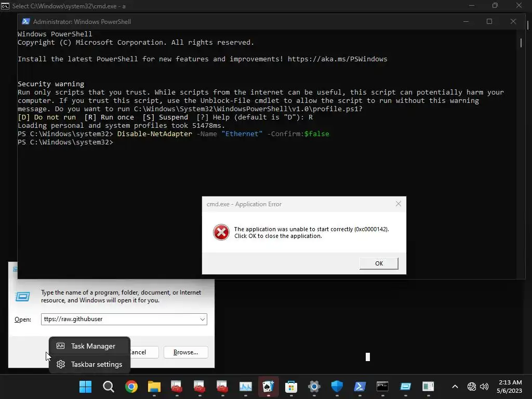Open Windows Security shield in the taskbar
The image size is (532, 399).
(x=337, y=387)
